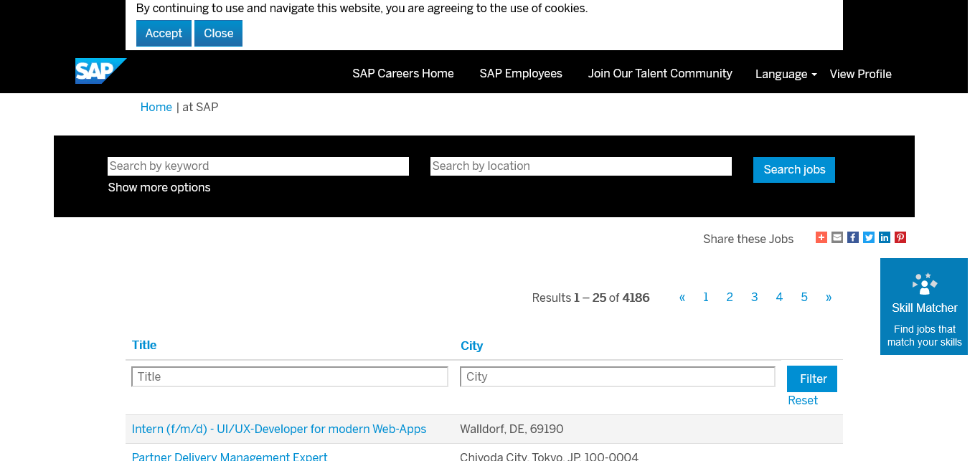Reset the table filters
The image size is (980, 461).
coord(802,400)
